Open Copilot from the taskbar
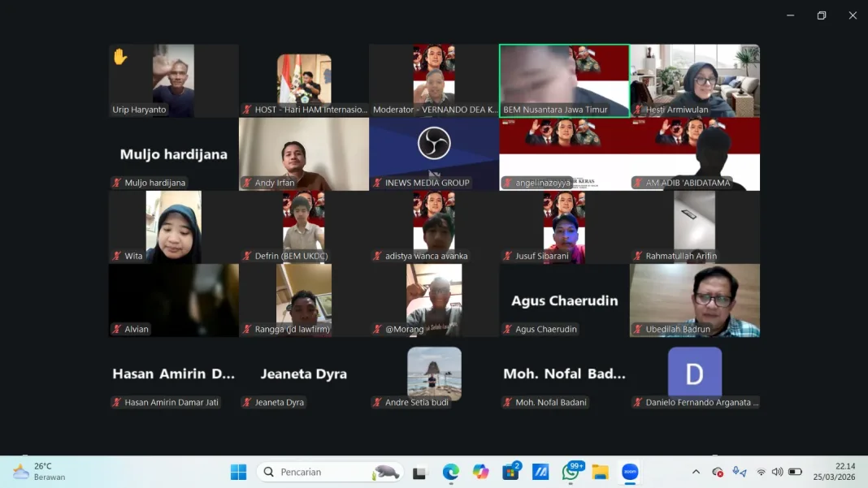The image size is (868, 488). pos(481,472)
